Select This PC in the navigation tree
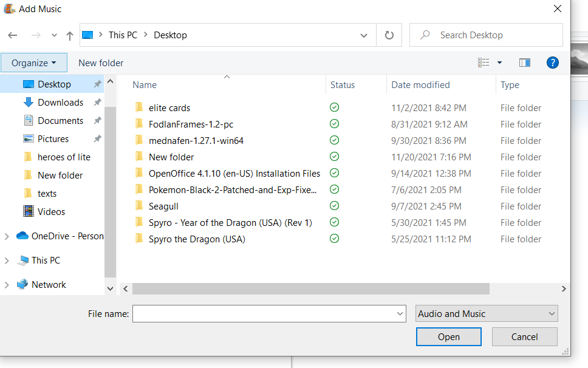588x368 pixels. (39, 261)
